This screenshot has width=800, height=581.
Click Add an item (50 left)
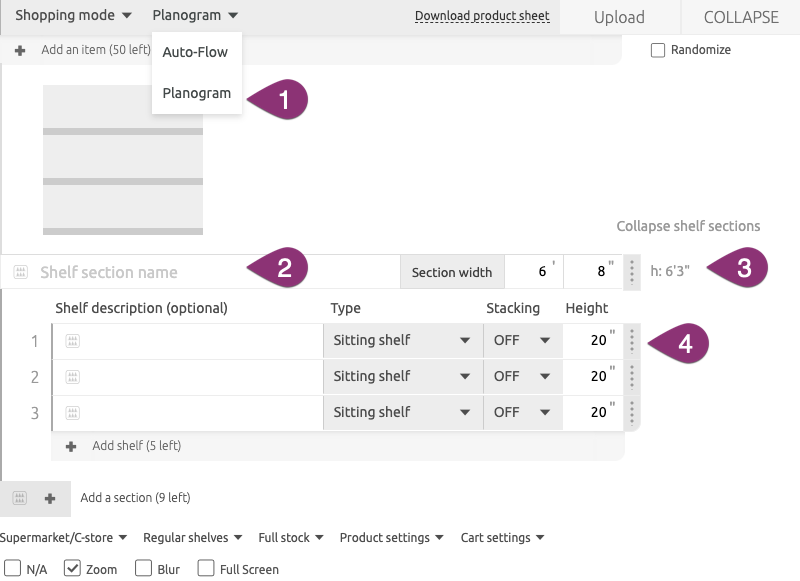tap(96, 50)
